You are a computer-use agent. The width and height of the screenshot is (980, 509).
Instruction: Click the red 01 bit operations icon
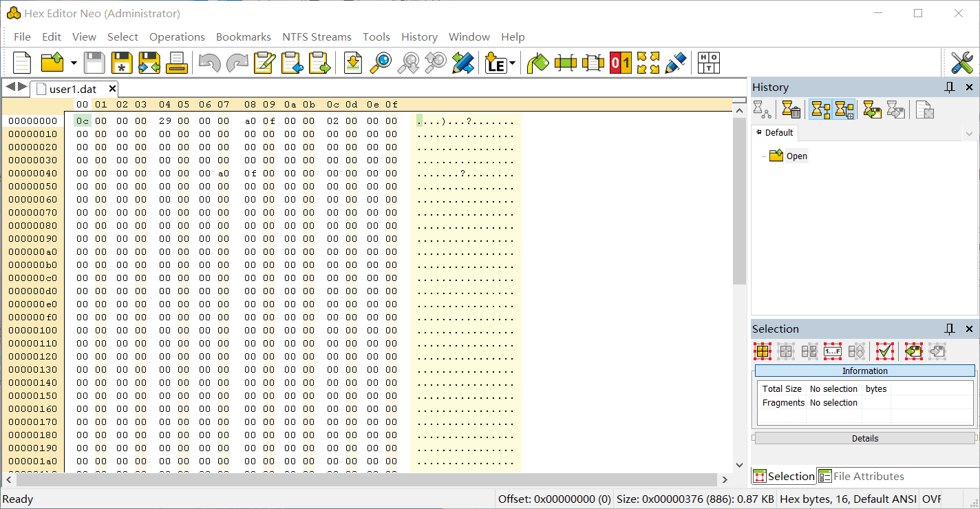pyautogui.click(x=621, y=63)
